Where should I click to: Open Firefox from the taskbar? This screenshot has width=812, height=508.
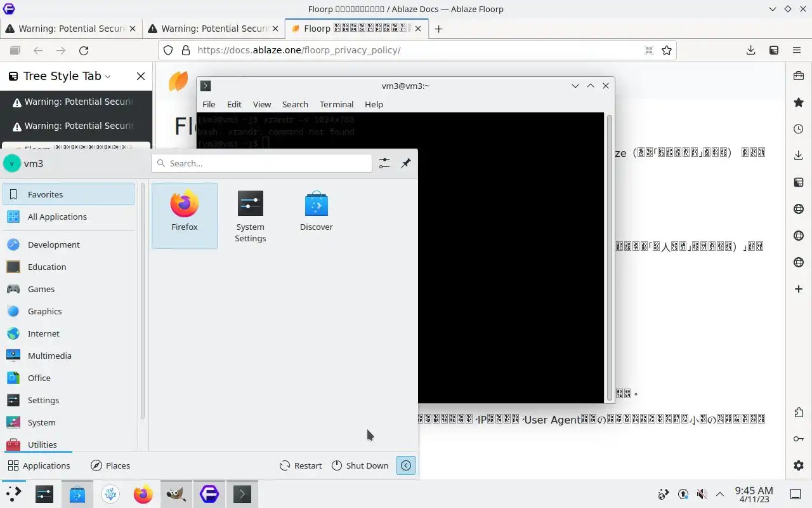pos(143,494)
